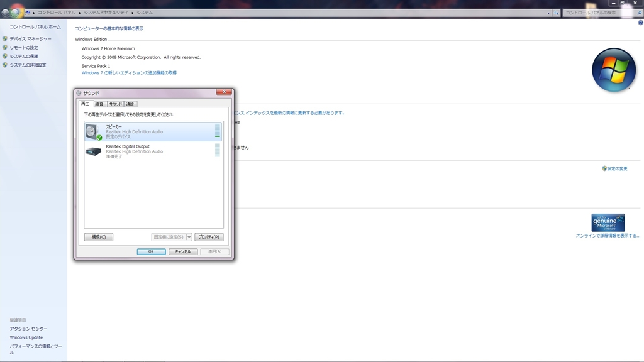Expand the arrow after システムとセキュリティ breadcrumb

(132, 13)
